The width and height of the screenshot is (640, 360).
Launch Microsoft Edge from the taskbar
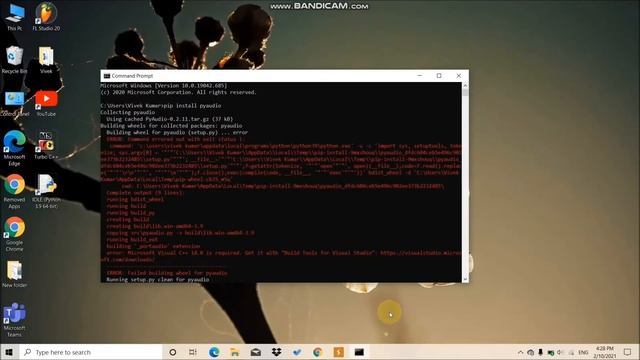pos(214,352)
